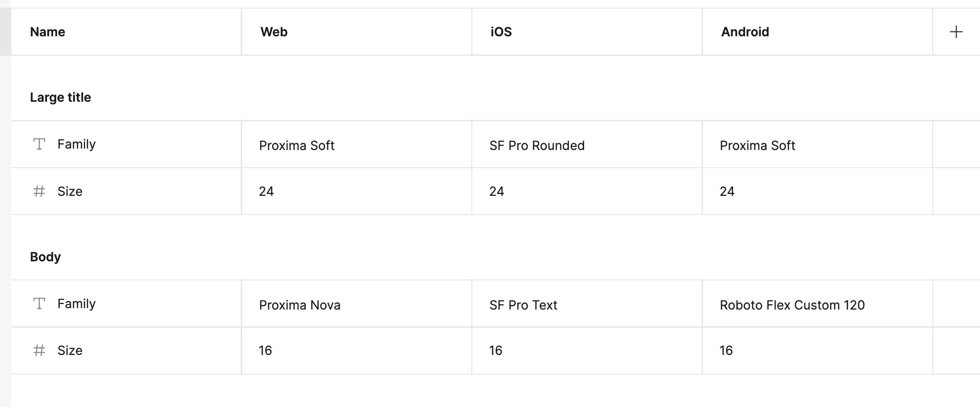Image resolution: width=980 pixels, height=407 pixels.
Task: Select the text icon for Body Family
Action: tap(39, 303)
